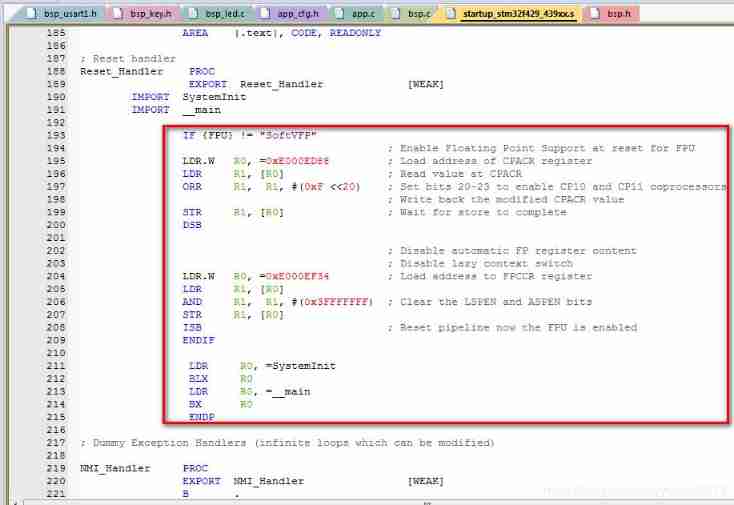Click the ENDIF keyword
The height and width of the screenshot is (505, 734).
coord(198,340)
